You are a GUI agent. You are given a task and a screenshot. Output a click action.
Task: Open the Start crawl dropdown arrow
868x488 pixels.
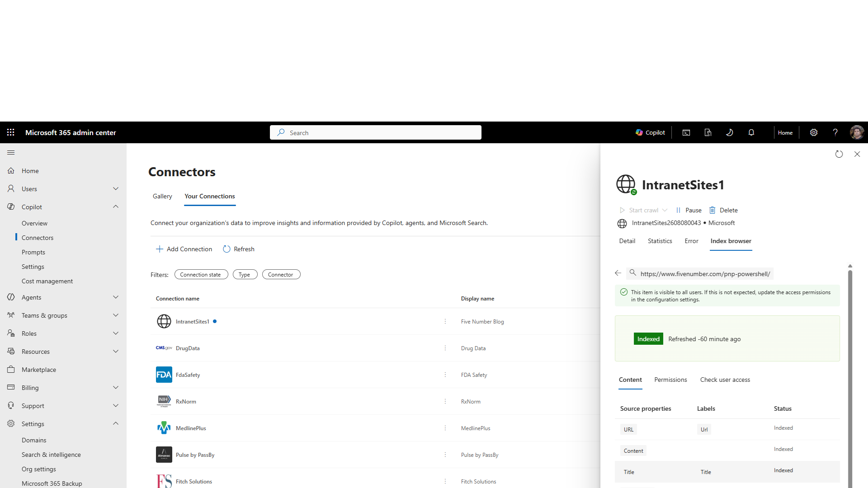pyautogui.click(x=665, y=210)
